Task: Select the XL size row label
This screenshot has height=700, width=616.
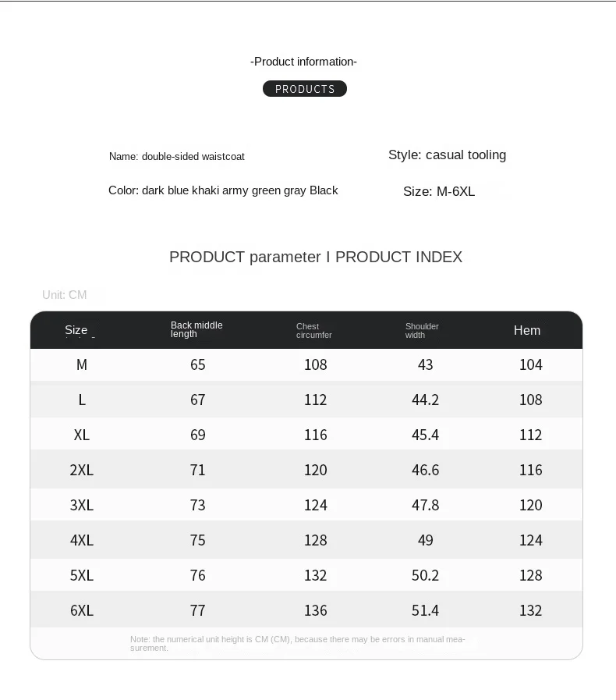Action: [x=82, y=435]
